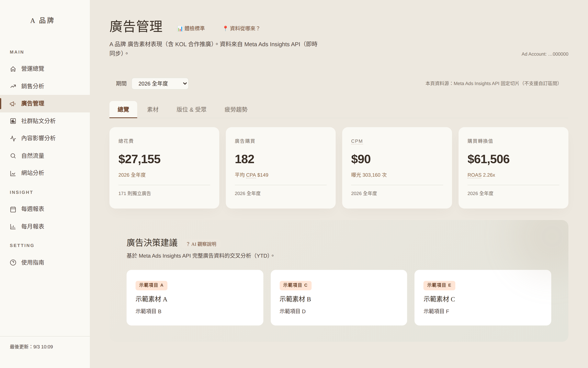Click the pulse icon beside 內容影響分析
Image resolution: width=588 pixels, height=368 pixels.
(13, 139)
